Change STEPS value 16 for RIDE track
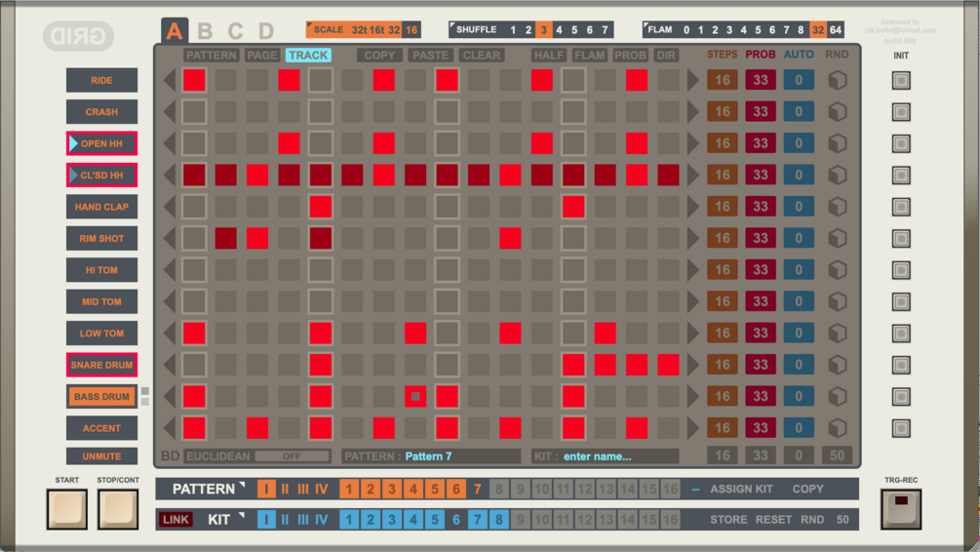 pos(722,80)
